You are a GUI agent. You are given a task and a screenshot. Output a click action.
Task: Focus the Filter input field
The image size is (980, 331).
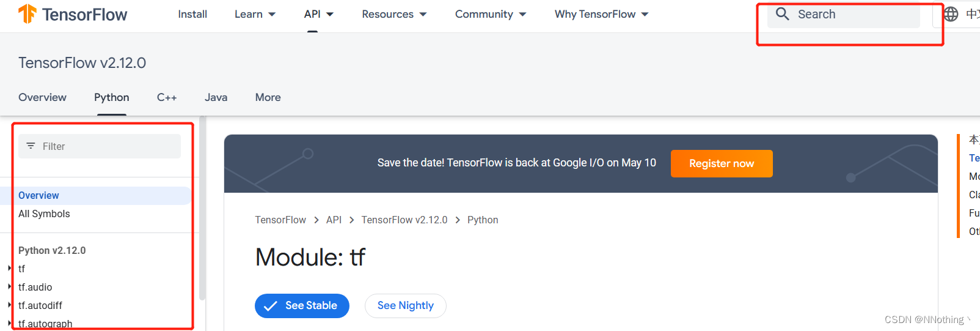pyautogui.click(x=100, y=146)
